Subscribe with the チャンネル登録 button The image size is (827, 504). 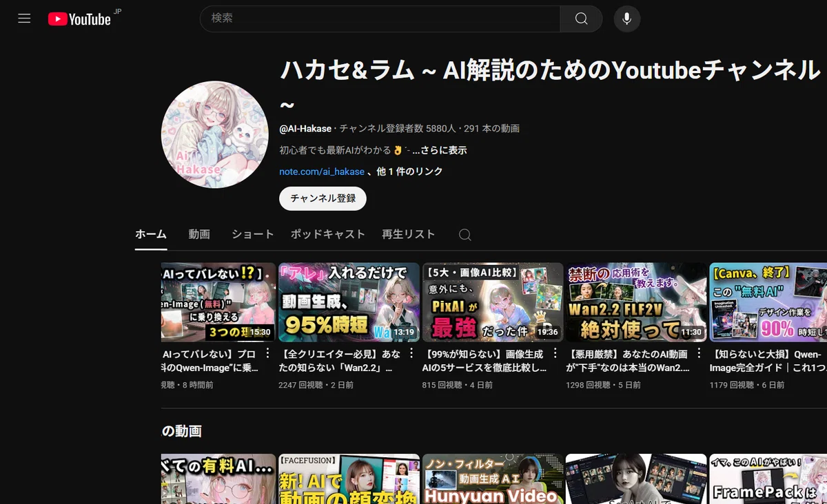tap(323, 198)
